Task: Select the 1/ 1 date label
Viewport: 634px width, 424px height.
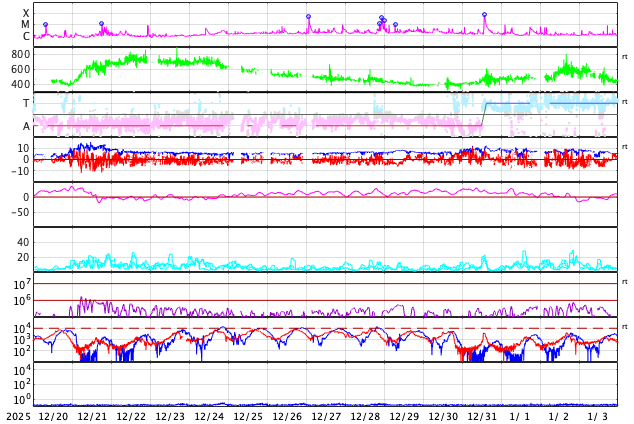Action: (x=520, y=416)
